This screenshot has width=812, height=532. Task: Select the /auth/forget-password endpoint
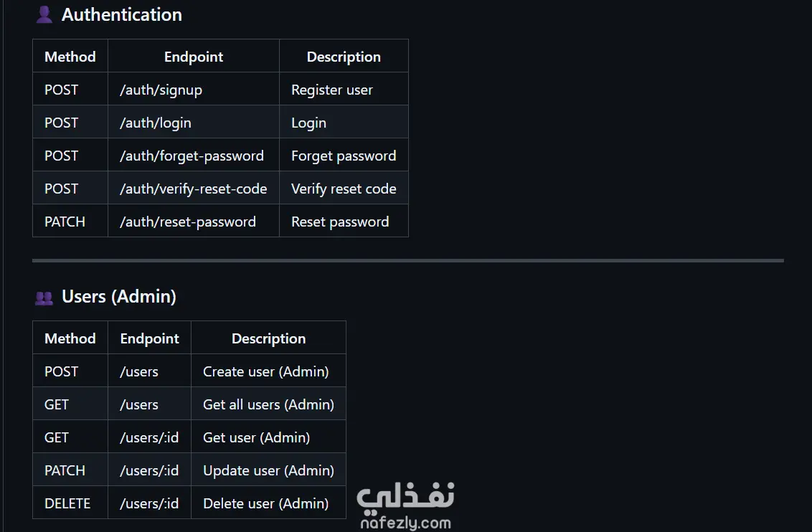[x=192, y=156]
